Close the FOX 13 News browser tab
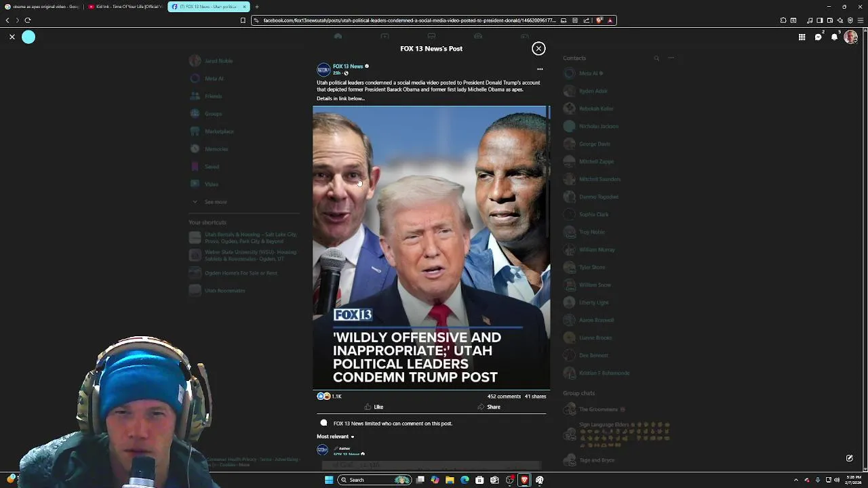Viewport: 868px width, 488px height. (244, 7)
